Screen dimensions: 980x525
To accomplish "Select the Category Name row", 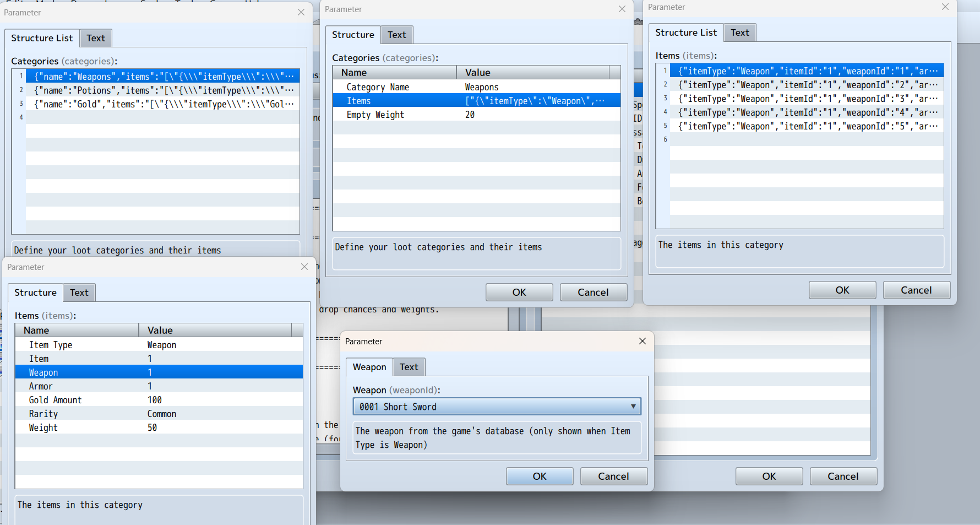I will click(x=477, y=87).
